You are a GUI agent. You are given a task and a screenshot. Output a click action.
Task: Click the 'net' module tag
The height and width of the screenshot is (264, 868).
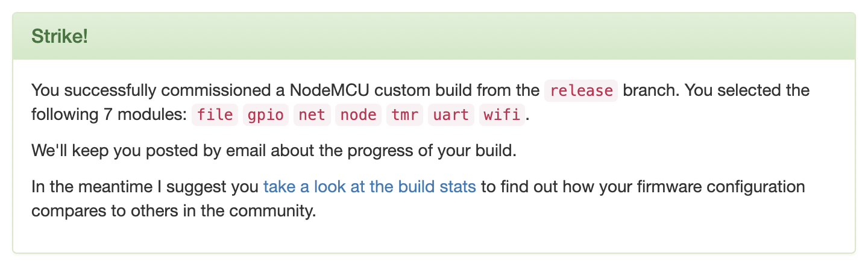point(312,115)
